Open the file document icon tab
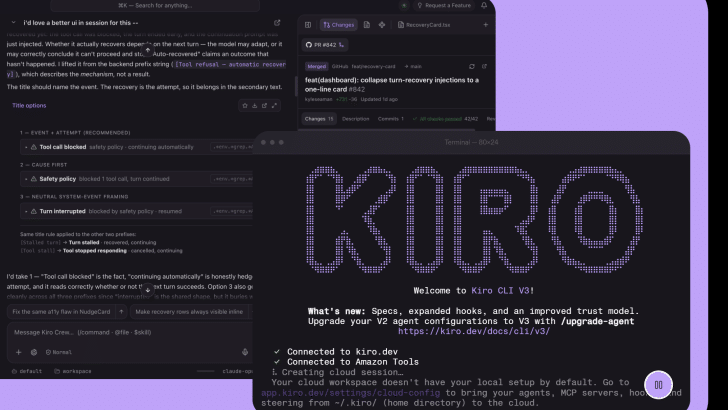The width and height of the screenshot is (728, 410). click(367, 25)
